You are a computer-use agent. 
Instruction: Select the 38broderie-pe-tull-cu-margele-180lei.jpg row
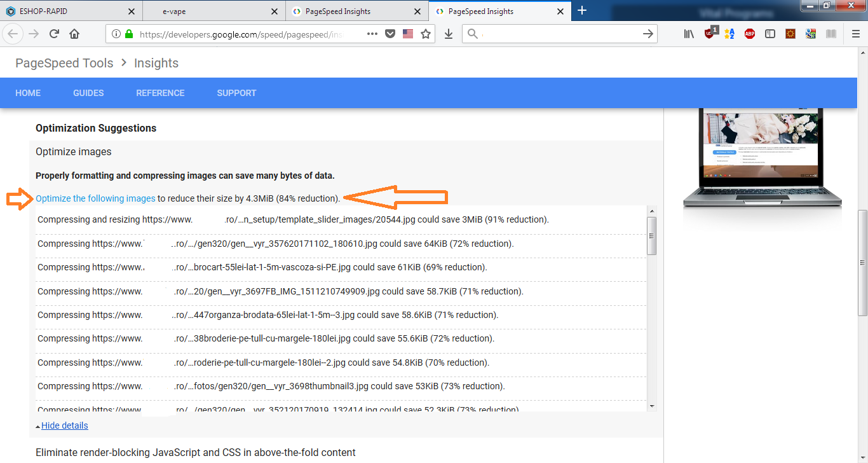click(x=341, y=338)
